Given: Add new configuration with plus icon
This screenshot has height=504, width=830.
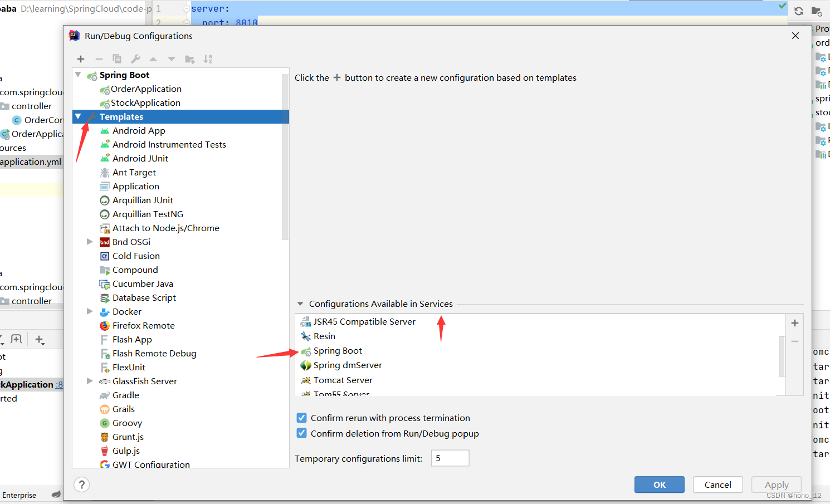Looking at the screenshot, I should point(81,59).
